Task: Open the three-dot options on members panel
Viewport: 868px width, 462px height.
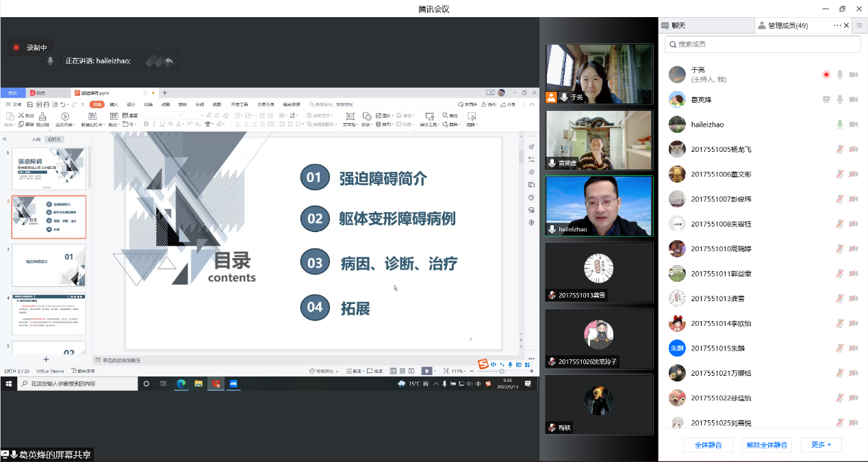Action: [x=837, y=25]
